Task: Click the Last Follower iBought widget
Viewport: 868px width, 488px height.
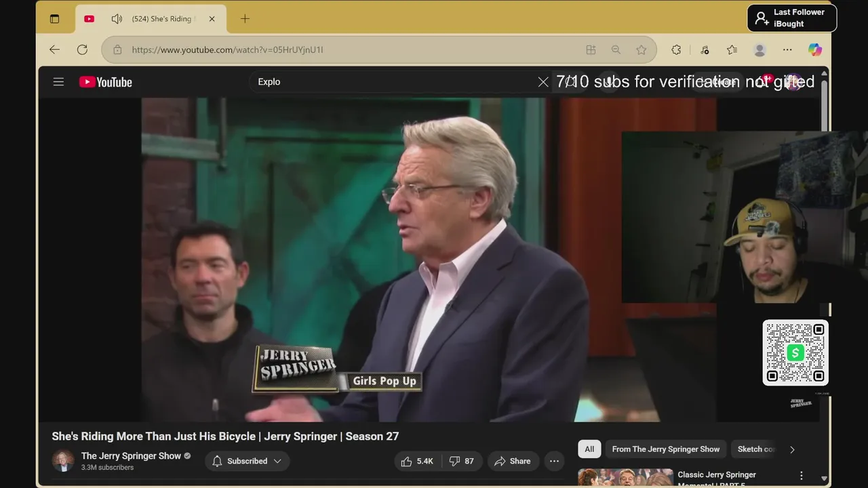Action: tap(792, 18)
